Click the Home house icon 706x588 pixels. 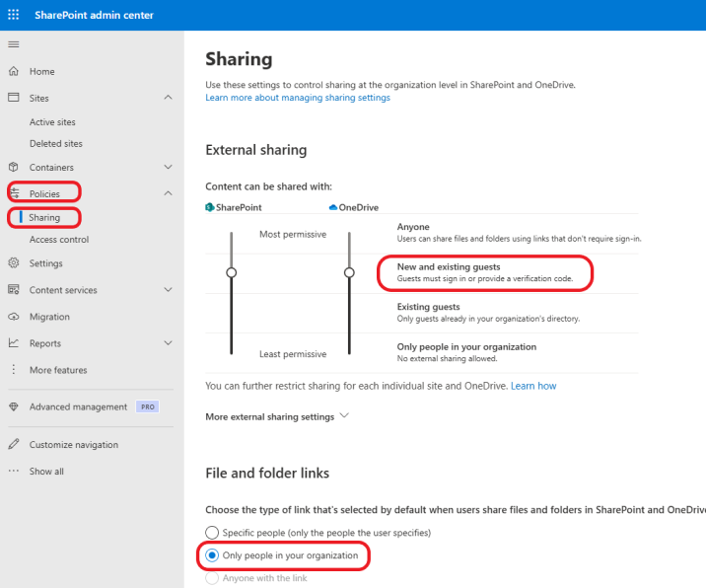tap(14, 71)
